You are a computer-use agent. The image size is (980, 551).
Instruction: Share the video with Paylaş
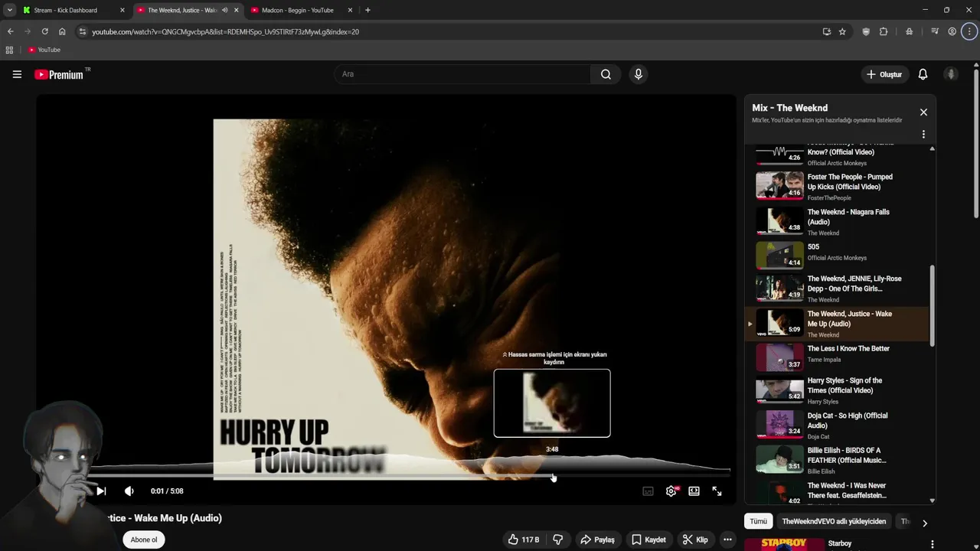(597, 540)
